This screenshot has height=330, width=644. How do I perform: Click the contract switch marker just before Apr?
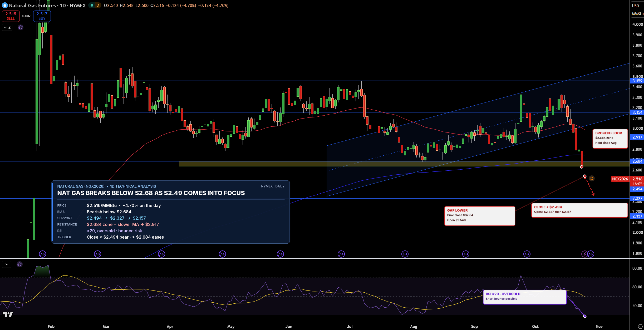tap(162, 254)
